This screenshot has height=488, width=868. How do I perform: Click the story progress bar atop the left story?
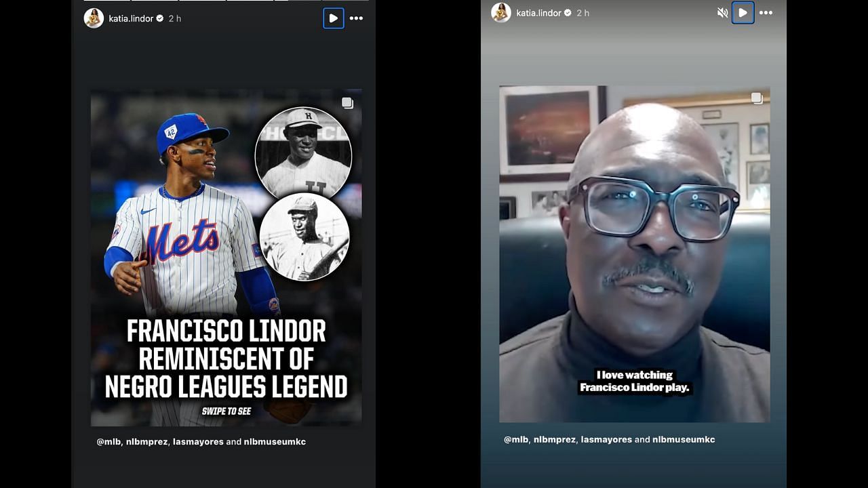(226, 1)
